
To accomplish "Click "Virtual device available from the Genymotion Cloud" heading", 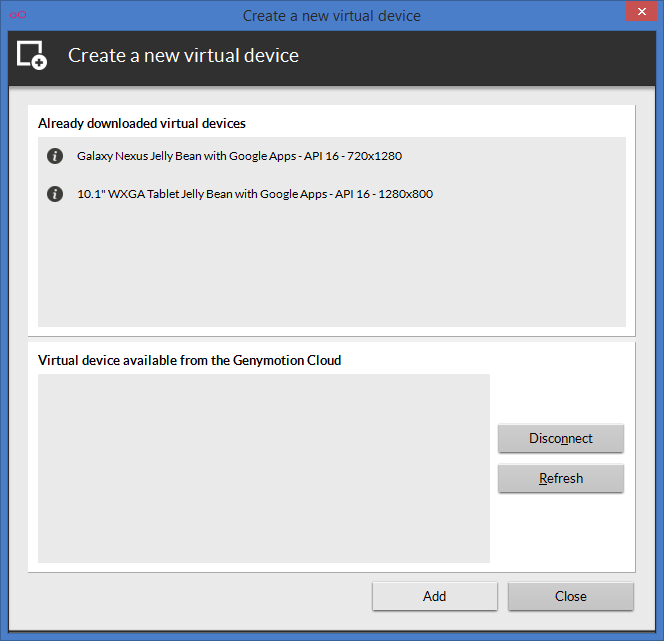I will (189, 360).
